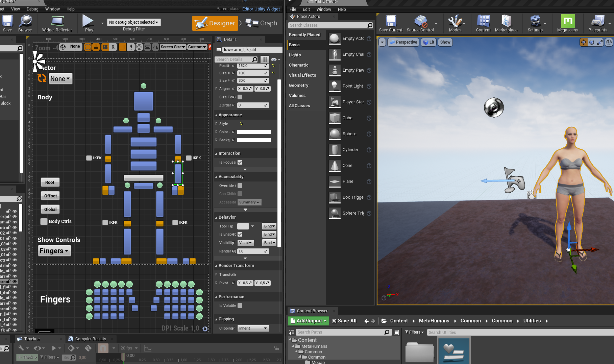614x364 pixels.
Task: Click the Add/Import button
Action: (308, 321)
